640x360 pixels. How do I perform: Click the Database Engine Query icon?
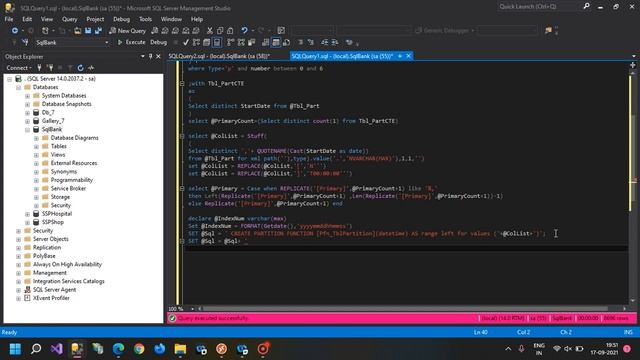[154, 31]
